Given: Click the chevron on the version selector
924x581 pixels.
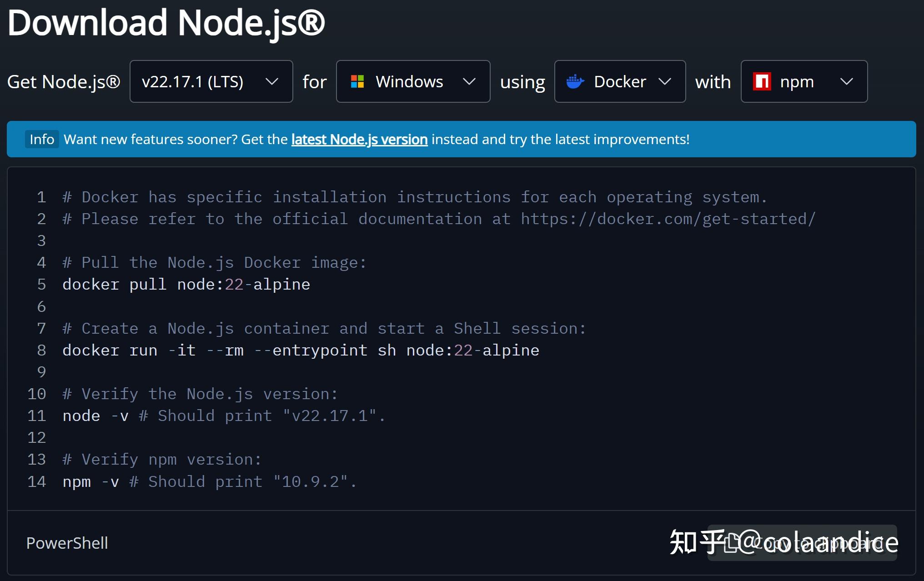Looking at the screenshot, I should coord(272,81).
